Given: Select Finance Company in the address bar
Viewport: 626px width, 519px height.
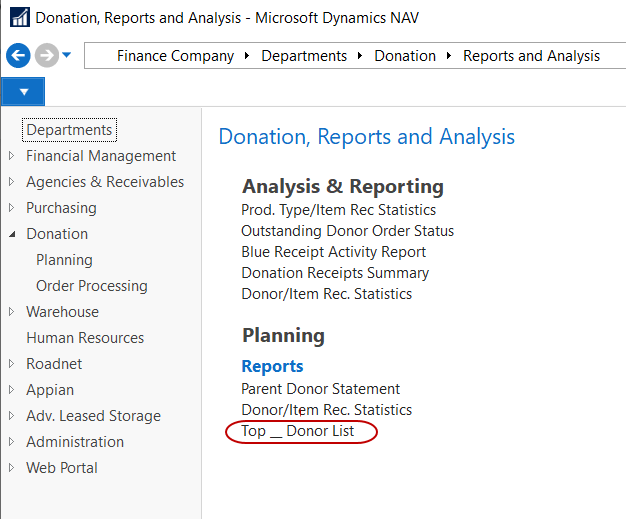Looking at the screenshot, I should (175, 56).
